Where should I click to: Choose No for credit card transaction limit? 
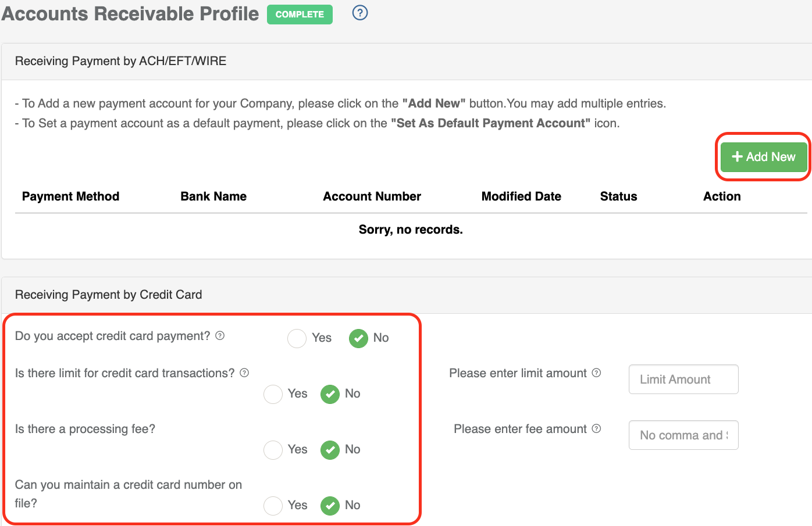click(x=330, y=394)
